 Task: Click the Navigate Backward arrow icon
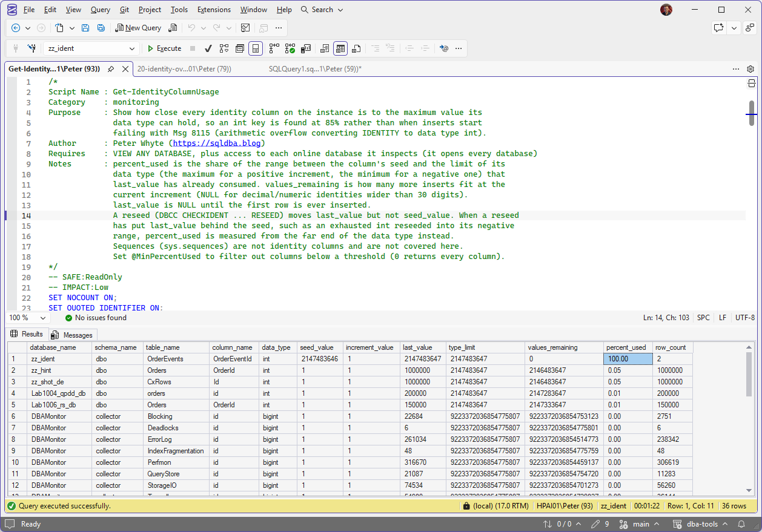16,28
